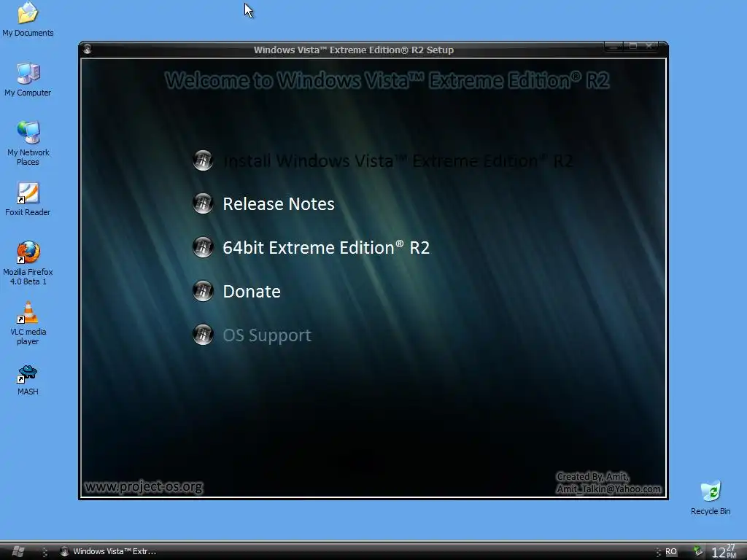Click the green tray icon near the clock
Image resolution: width=747 pixels, height=560 pixels.
698,551
